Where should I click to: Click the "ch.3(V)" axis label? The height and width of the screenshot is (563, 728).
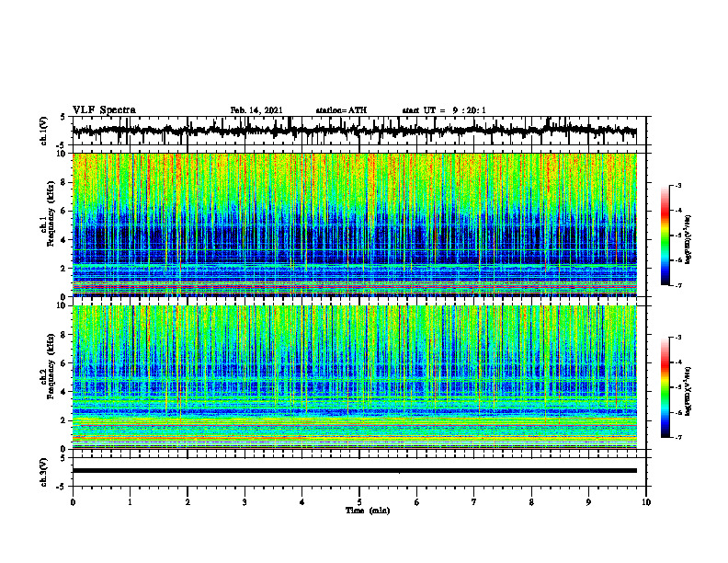(44, 472)
